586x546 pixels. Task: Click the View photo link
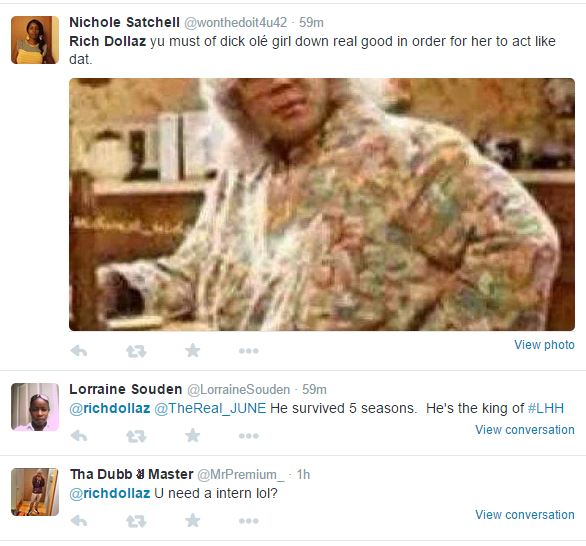(x=544, y=345)
